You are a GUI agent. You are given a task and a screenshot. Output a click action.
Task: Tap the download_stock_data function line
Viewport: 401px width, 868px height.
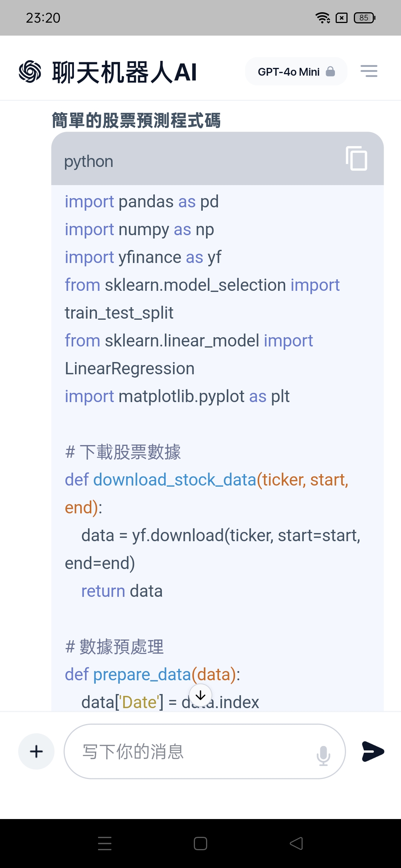pos(207,494)
